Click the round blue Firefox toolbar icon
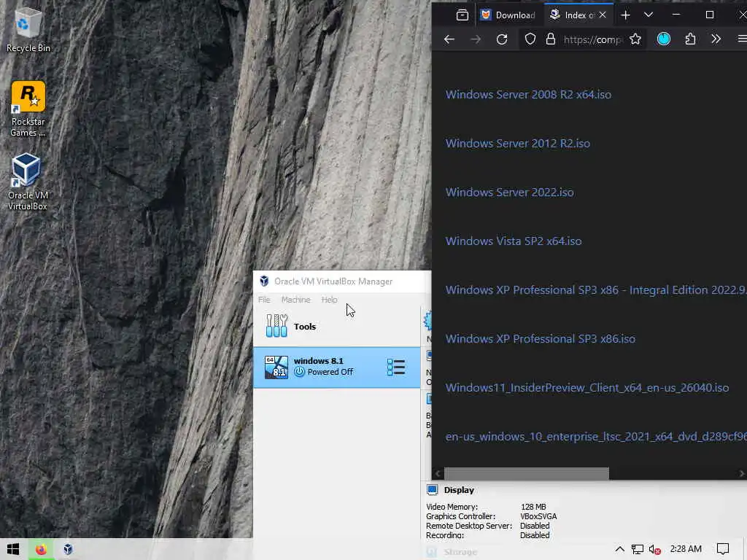Screen dimensions: 747x560 [x=664, y=39]
